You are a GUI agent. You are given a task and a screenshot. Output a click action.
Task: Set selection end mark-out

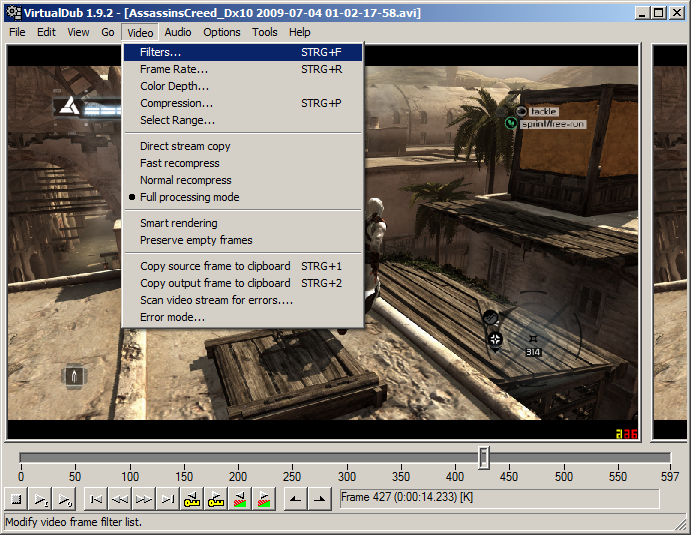click(319, 499)
